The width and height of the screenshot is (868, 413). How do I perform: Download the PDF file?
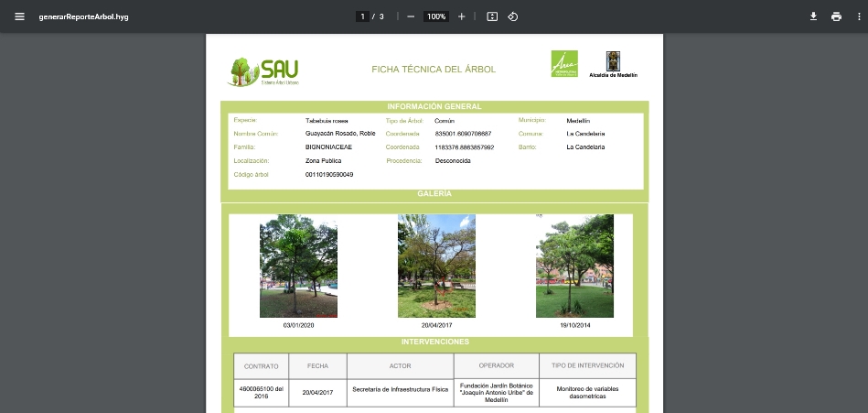(813, 16)
